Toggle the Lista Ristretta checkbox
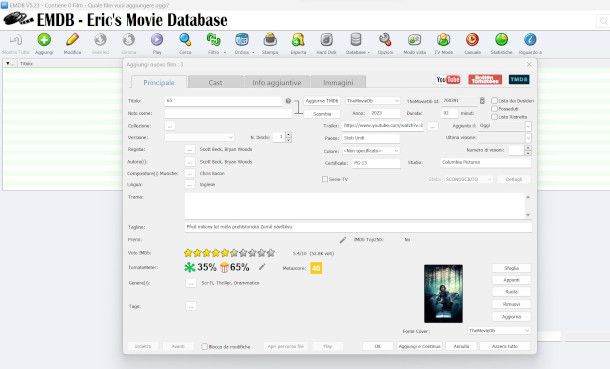Viewport: 610px width, 369px height. (x=494, y=116)
